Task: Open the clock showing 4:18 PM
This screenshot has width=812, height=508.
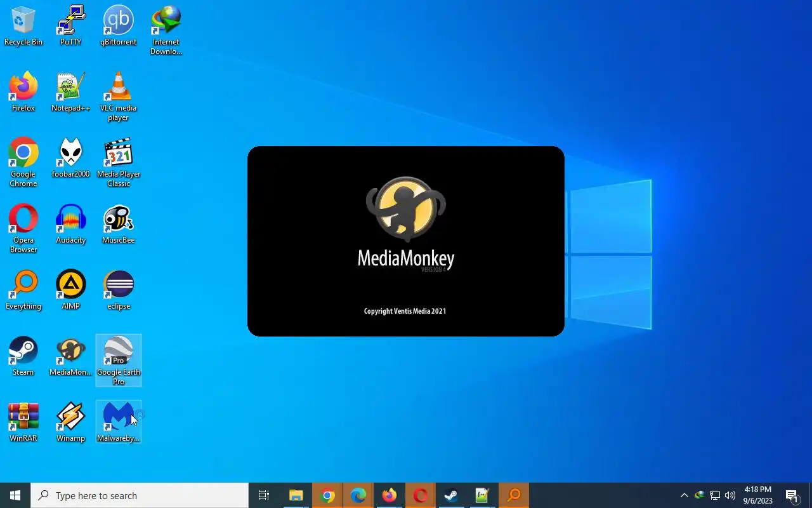Action: click(x=758, y=495)
